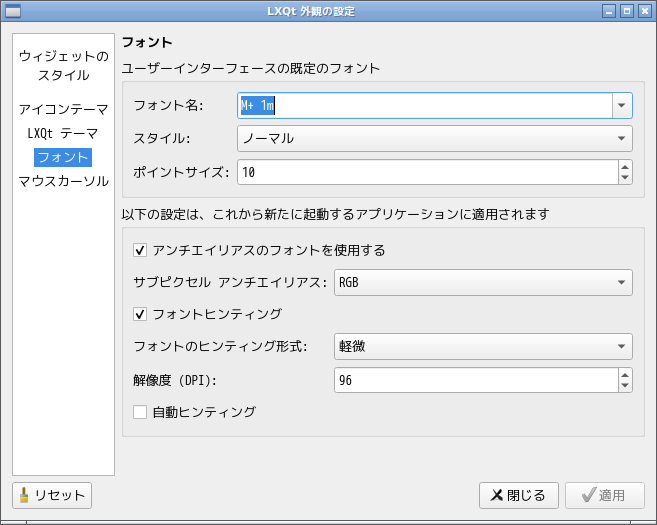The image size is (657, 525).
Task: Click the 閉じる button
Action: pyautogui.click(x=519, y=495)
